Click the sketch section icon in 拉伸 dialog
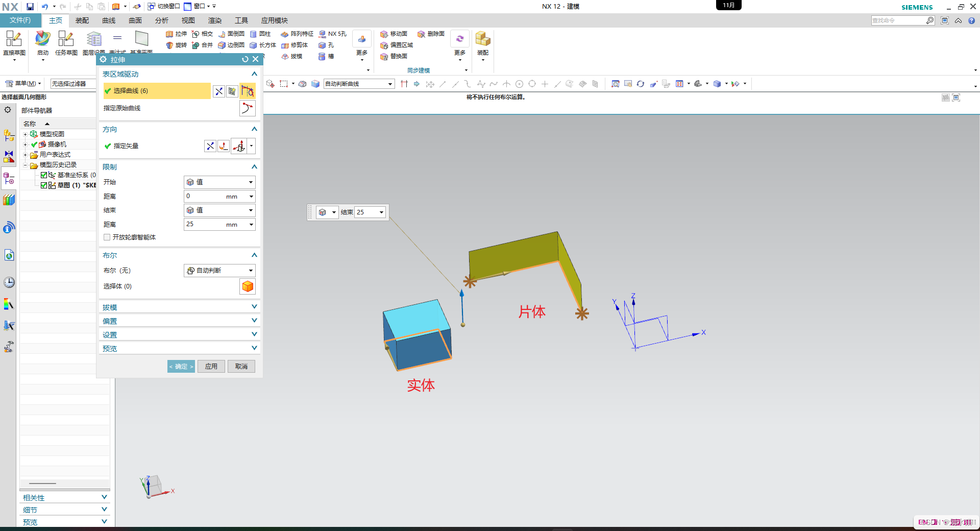980x531 pixels. tap(232, 91)
